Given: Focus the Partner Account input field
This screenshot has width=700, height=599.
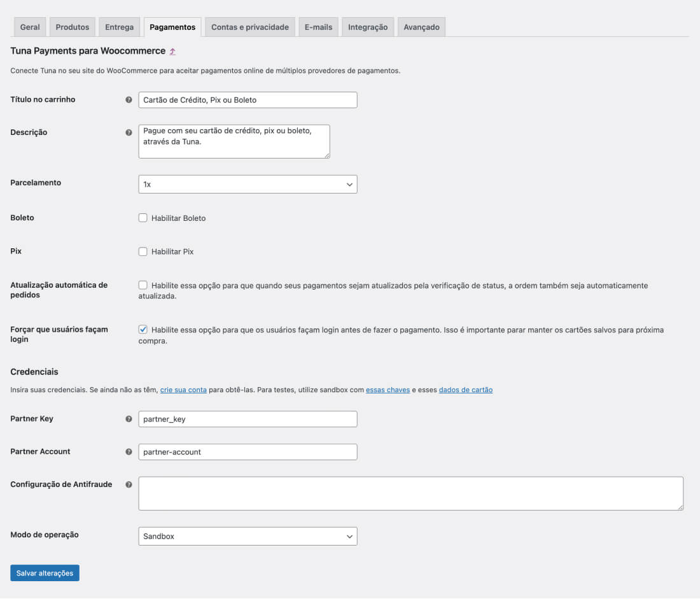Looking at the screenshot, I should 248,452.
